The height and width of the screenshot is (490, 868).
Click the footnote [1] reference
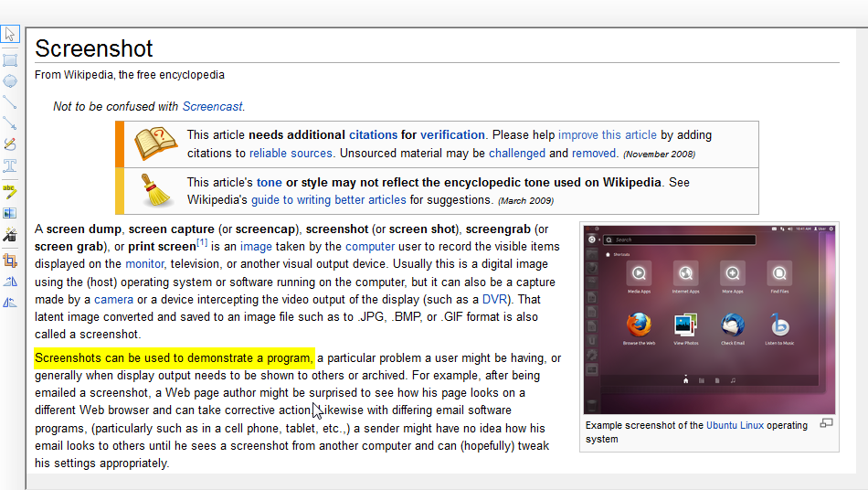(202, 242)
